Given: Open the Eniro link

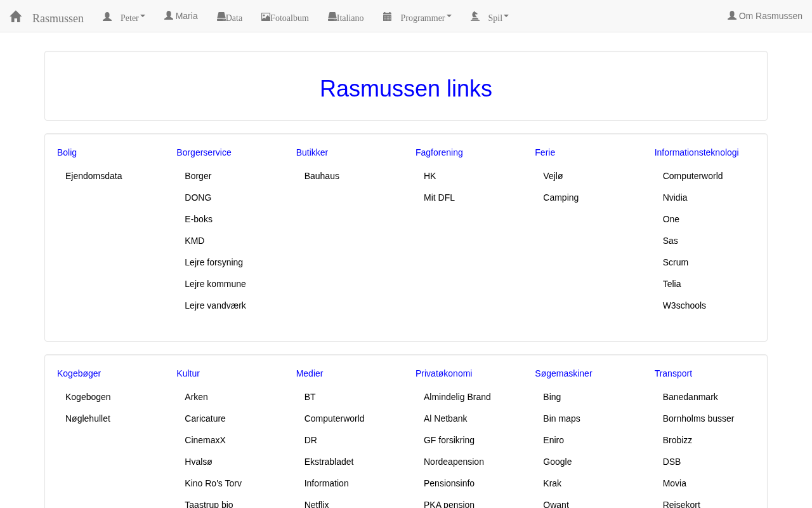Looking at the screenshot, I should pos(553,440).
